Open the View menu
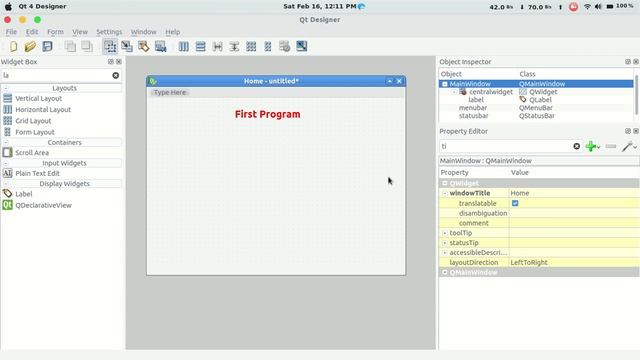The image size is (640, 360). (x=80, y=32)
